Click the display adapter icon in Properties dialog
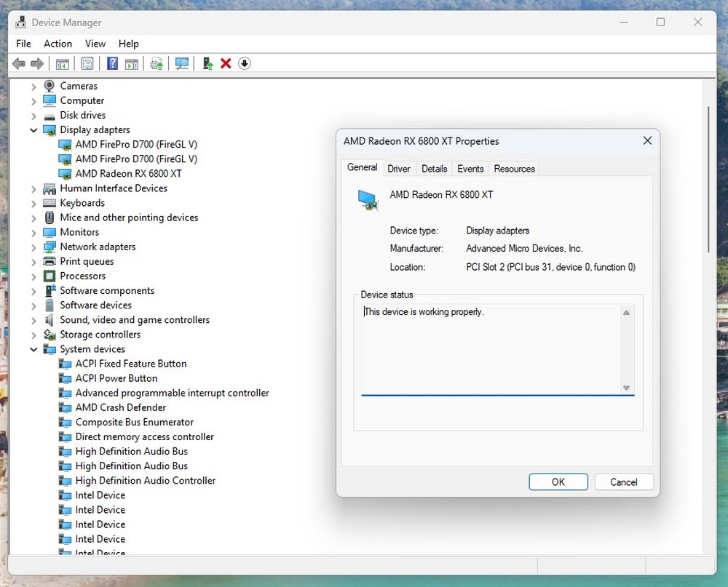The image size is (728, 587). 368,201
